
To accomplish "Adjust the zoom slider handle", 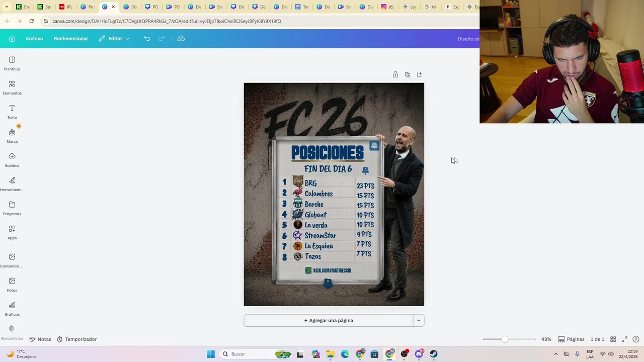I will 505,339.
